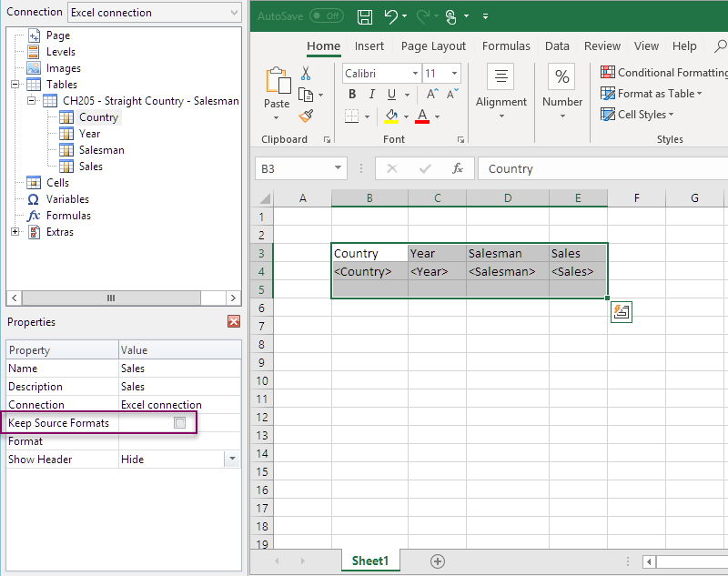
Task: Expand the Extras tree node
Action: (x=14, y=231)
